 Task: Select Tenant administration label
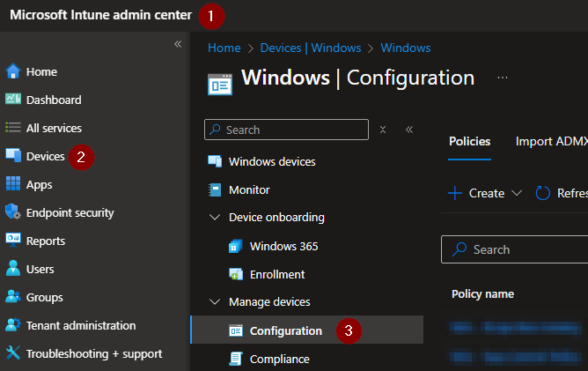(x=81, y=325)
